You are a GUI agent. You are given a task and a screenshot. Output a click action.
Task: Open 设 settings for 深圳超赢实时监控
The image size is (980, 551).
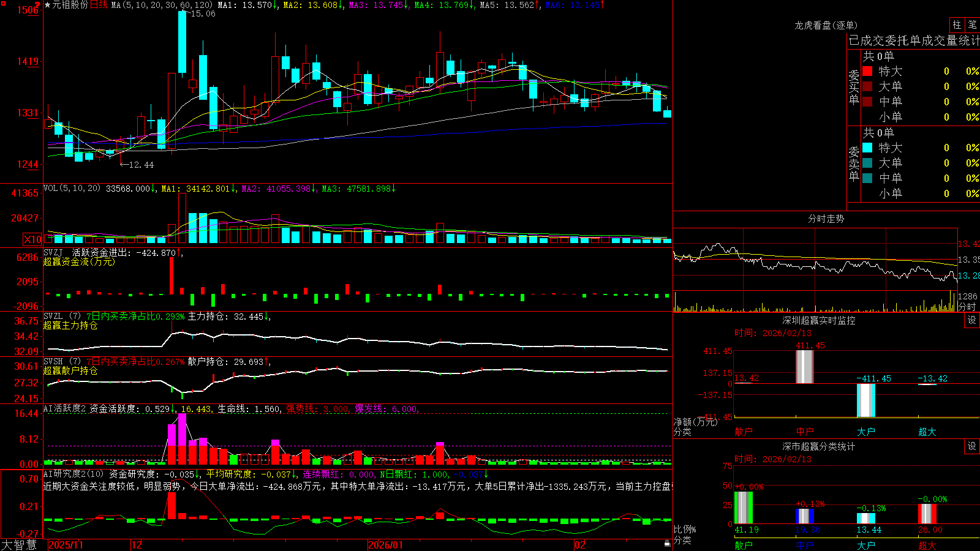[972, 320]
